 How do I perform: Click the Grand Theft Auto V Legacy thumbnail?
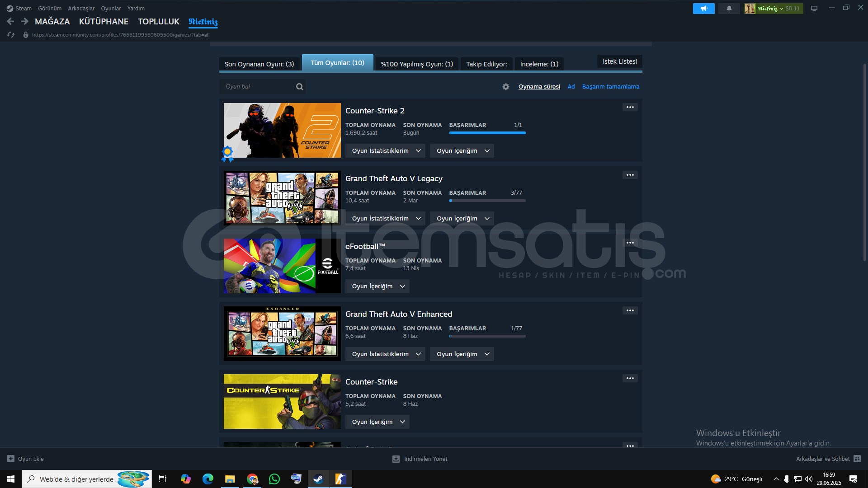point(282,198)
